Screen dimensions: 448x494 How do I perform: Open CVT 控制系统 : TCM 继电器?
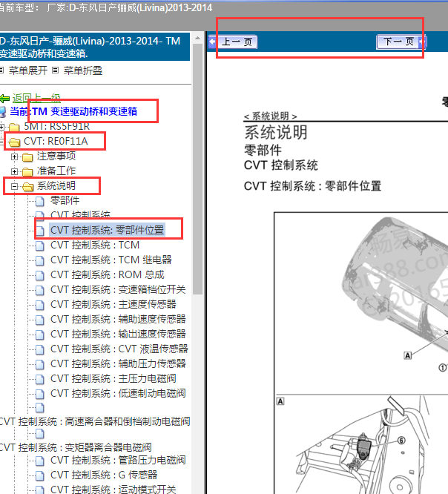point(111,260)
